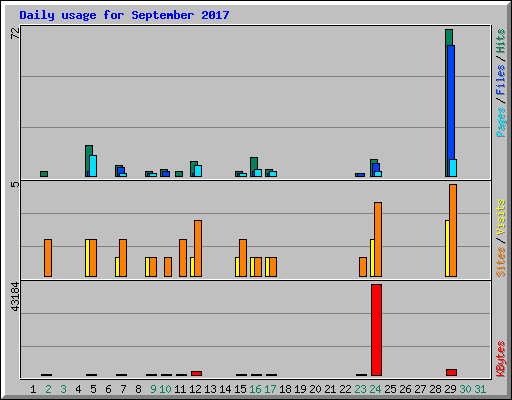Click the green day 2 axis label
Screen dimensions: 512x400
[x=48, y=389]
